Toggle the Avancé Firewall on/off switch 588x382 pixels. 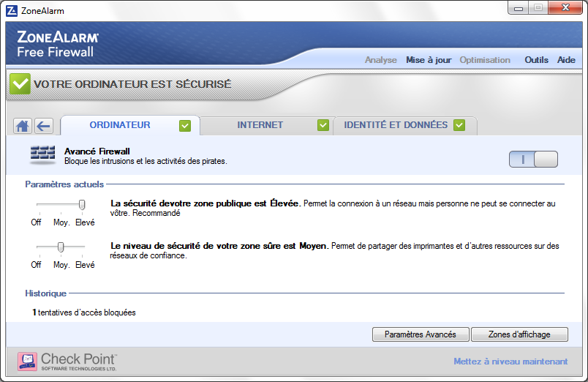coord(533,159)
